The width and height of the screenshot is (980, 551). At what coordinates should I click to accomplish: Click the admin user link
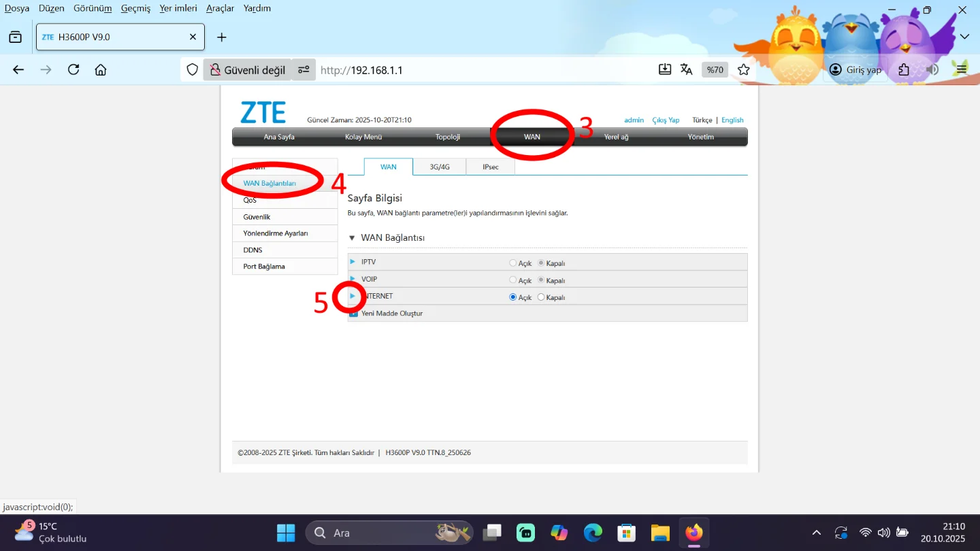coord(634,120)
